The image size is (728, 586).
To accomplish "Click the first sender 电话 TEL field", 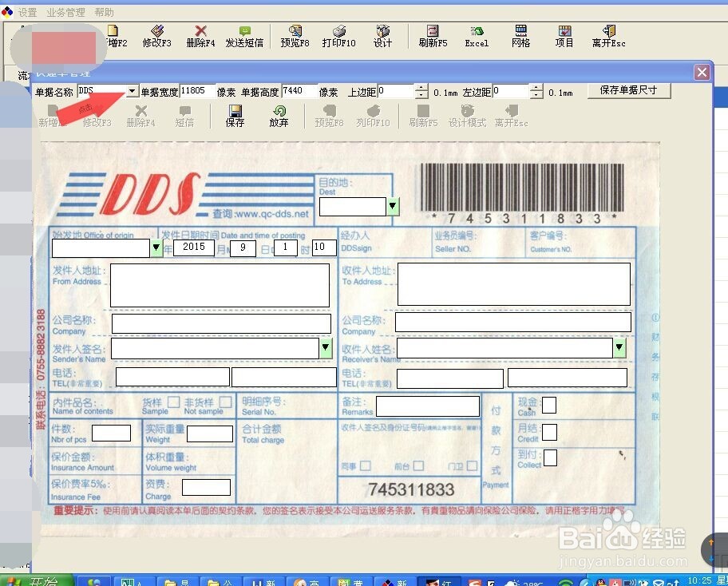I will [x=172, y=377].
